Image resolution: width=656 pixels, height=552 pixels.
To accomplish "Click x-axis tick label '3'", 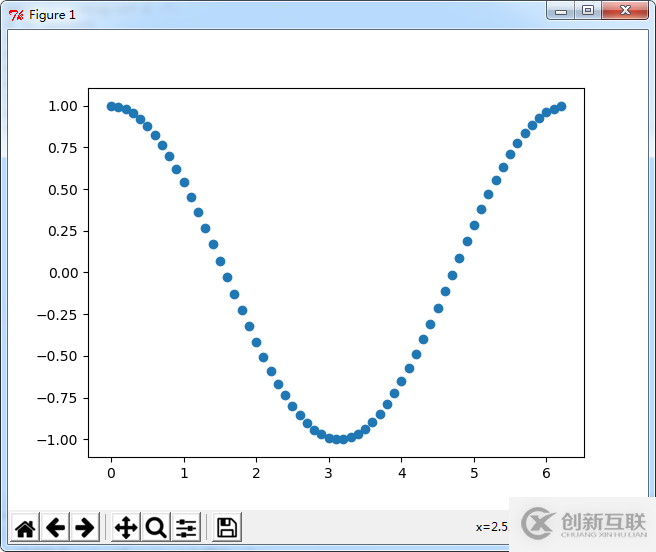I will point(328,473).
